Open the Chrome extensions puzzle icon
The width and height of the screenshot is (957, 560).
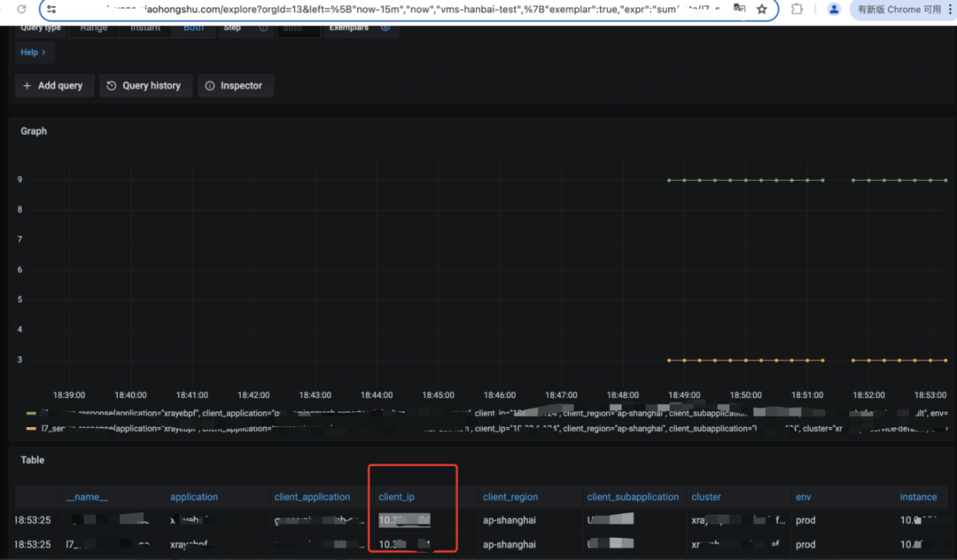797,9
